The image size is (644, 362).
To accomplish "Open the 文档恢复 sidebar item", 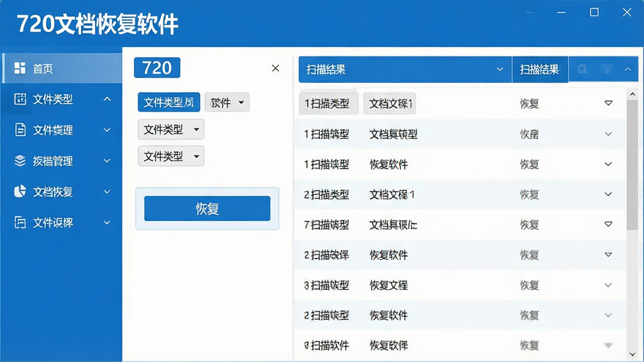I will 62,192.
